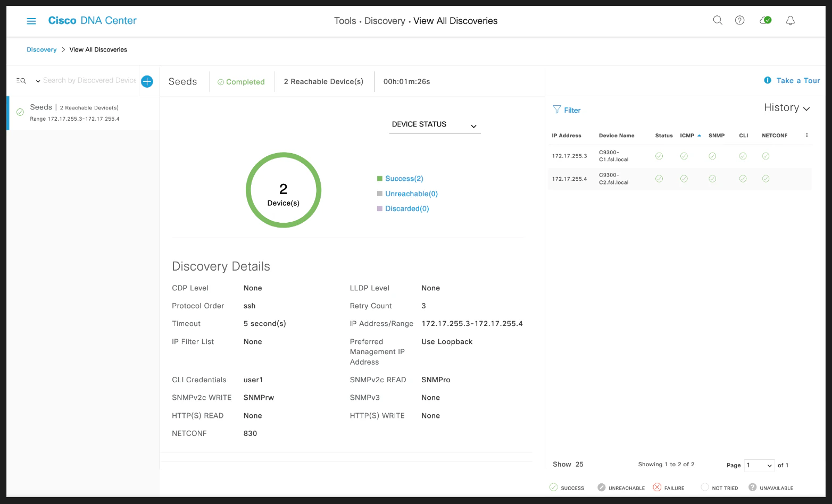Image resolution: width=832 pixels, height=504 pixels.
Task: Expand the DEVICE STATUS dropdown
Action: pyautogui.click(x=435, y=125)
